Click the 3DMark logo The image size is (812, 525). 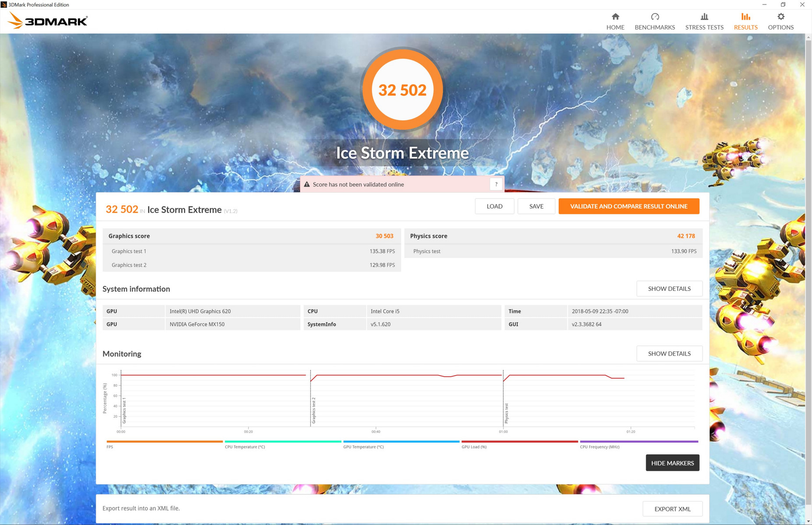[48, 21]
